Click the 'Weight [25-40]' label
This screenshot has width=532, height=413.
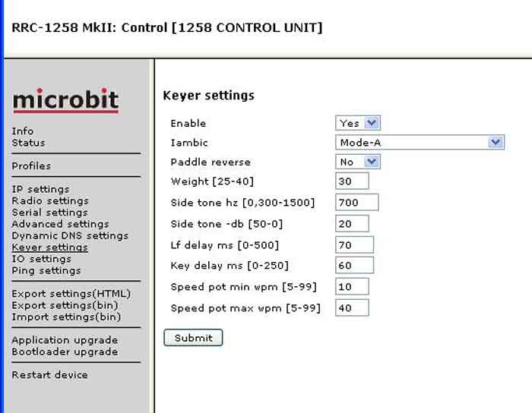pyautogui.click(x=212, y=181)
